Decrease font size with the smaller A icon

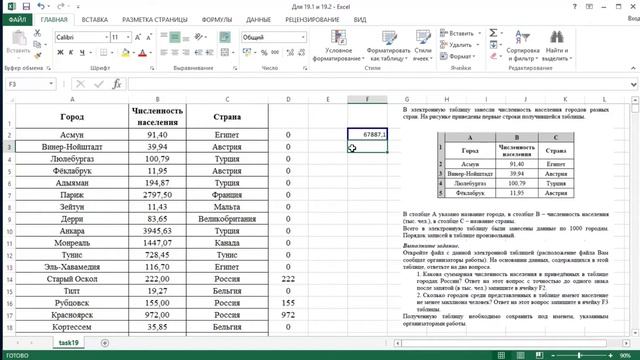click(x=149, y=37)
